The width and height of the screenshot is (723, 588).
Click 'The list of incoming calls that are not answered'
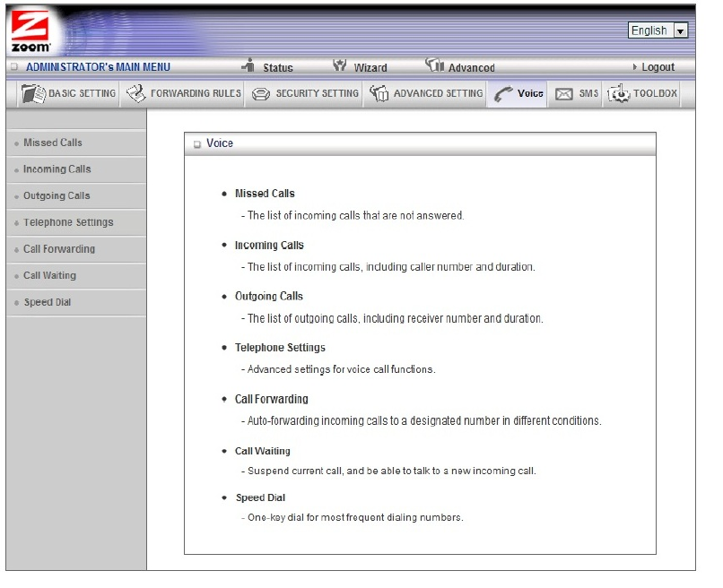click(x=355, y=216)
